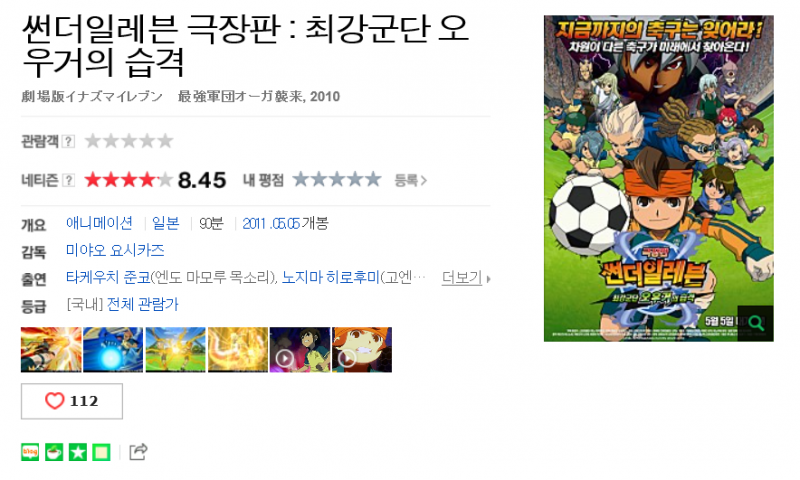Click the question mark next to 관람객
800x480 pixels.
coord(68,141)
